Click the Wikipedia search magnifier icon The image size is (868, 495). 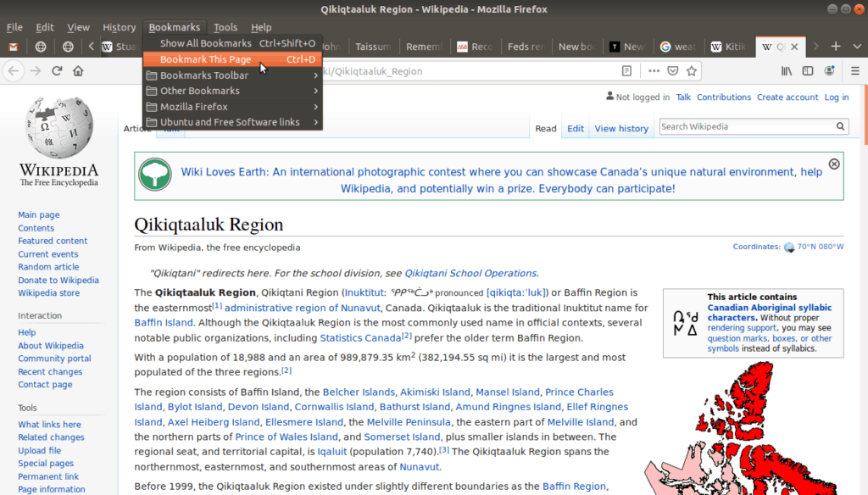click(840, 126)
